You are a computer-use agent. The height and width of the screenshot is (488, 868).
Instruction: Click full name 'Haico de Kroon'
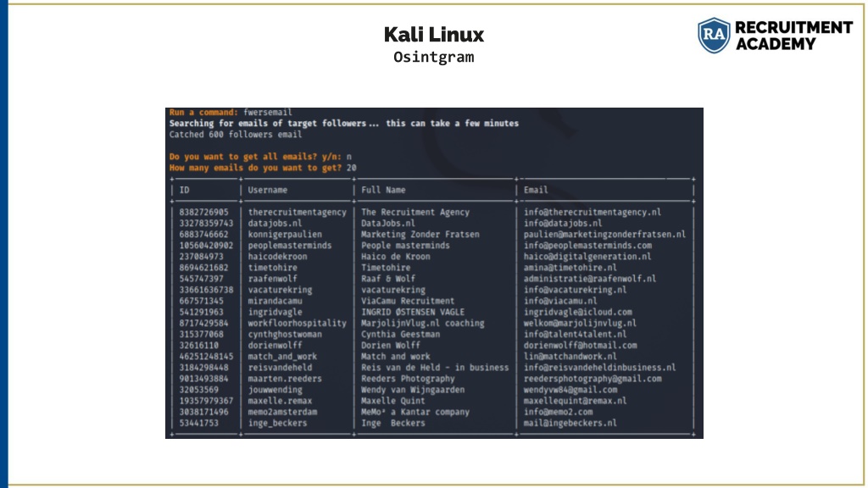pos(395,256)
